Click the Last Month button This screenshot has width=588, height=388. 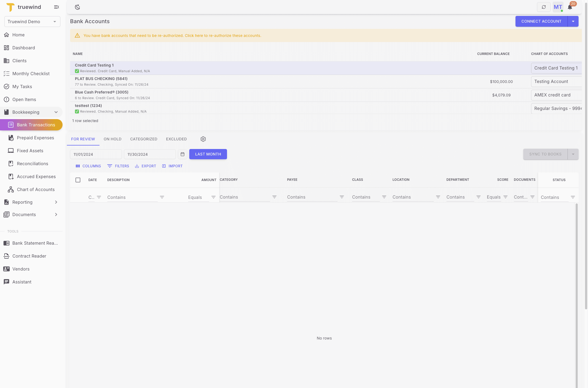[x=208, y=154]
